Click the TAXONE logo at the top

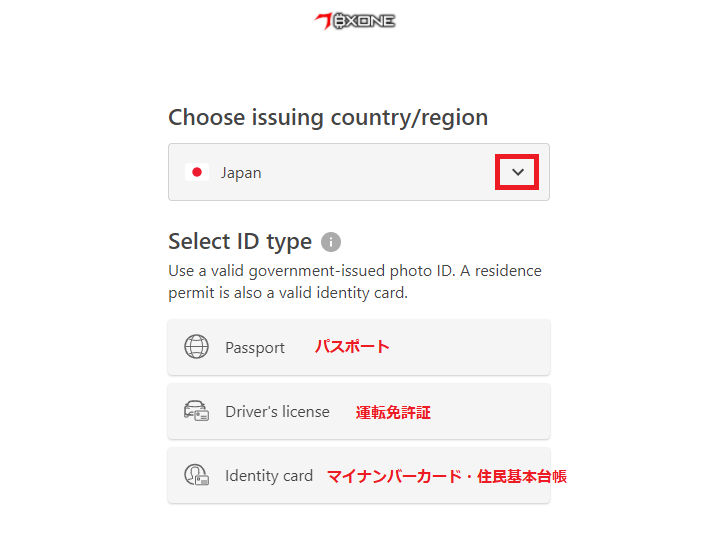click(355, 20)
